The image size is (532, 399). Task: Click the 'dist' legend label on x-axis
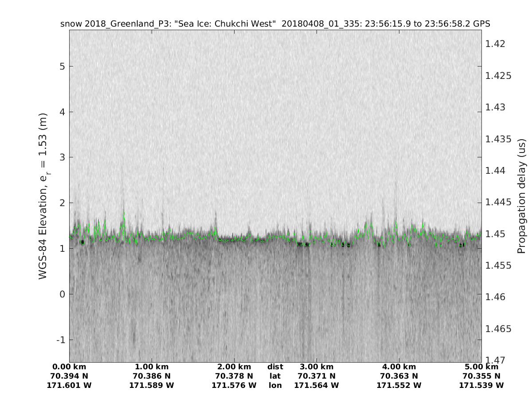click(x=275, y=367)
